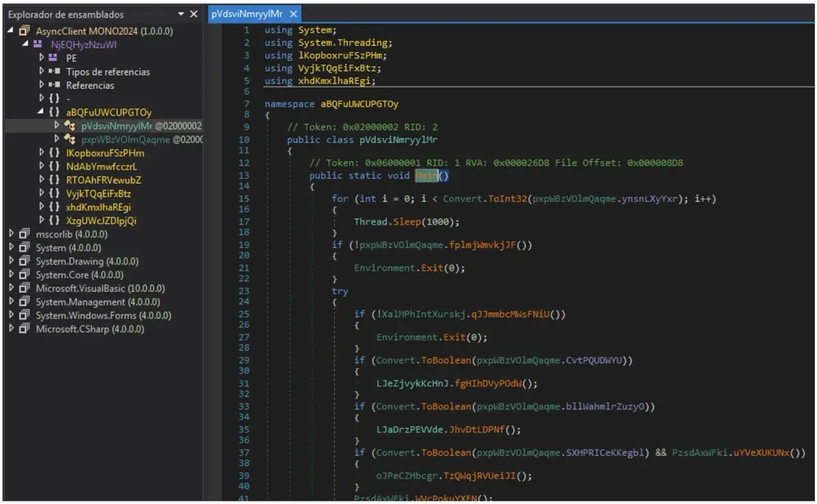817x504 pixels.
Task: Click the icon beside Referencias
Action: click(54, 86)
